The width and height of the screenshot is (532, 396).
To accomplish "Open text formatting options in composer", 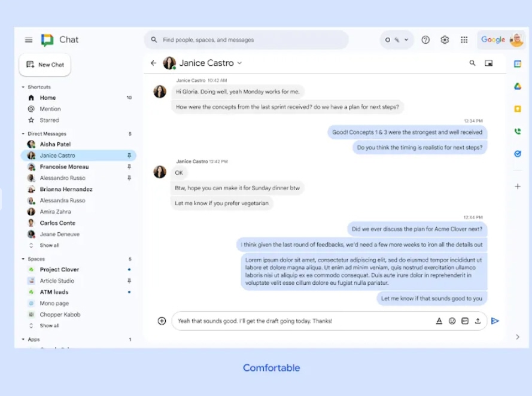I will point(439,321).
